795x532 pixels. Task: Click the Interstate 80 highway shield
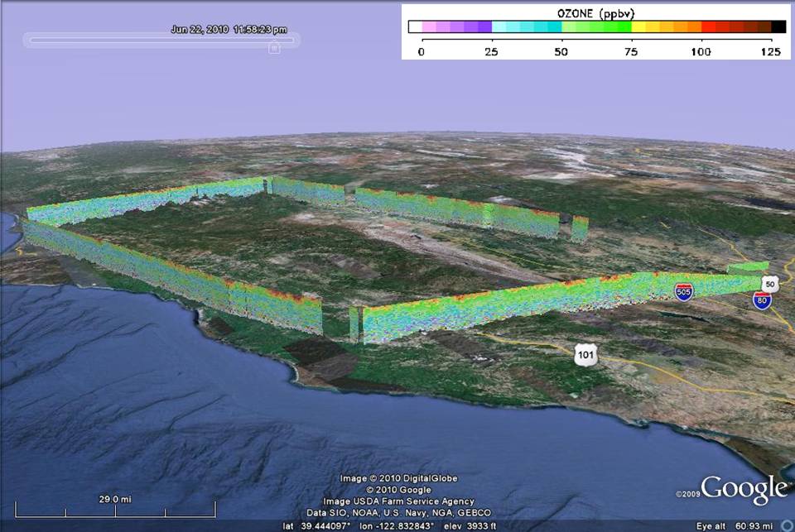coord(762,300)
